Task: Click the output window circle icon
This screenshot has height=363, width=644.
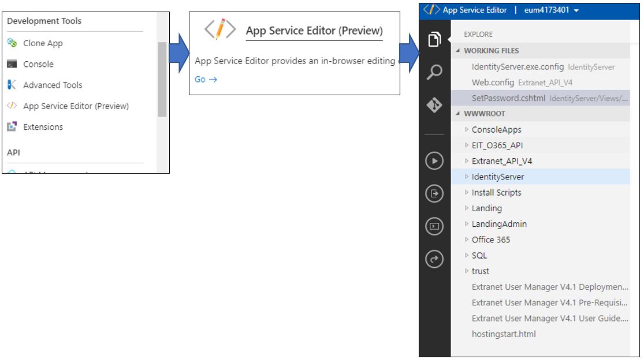Action: pyautogui.click(x=434, y=193)
